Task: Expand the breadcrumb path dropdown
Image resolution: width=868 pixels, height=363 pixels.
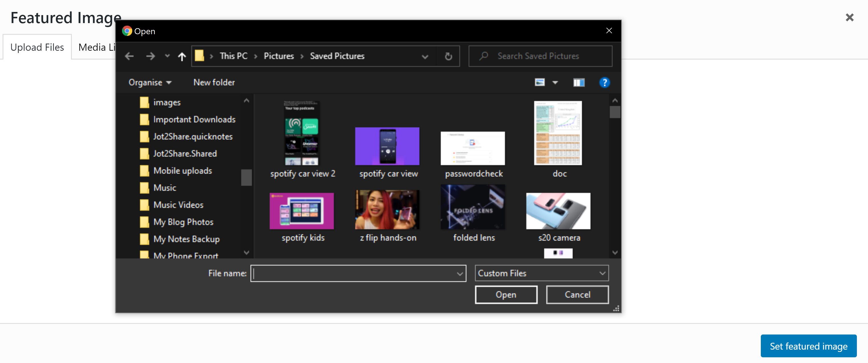Action: click(x=424, y=56)
